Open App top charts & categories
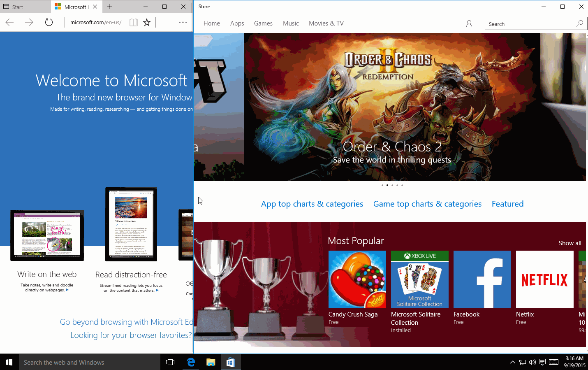This screenshot has width=588, height=370. coord(312,204)
